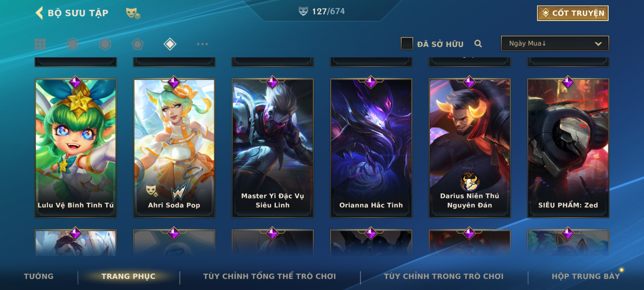644x290 pixels.
Task: Expand the Ngày Mua sort dropdown
Action: coord(555,44)
